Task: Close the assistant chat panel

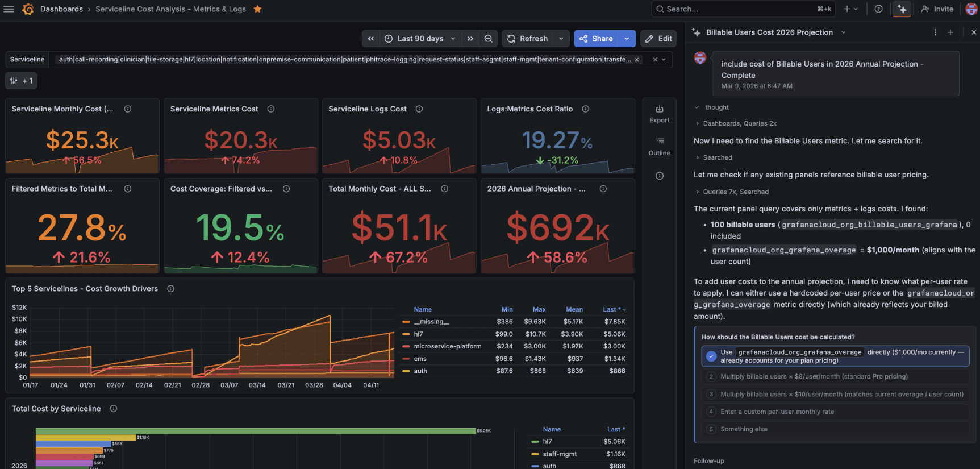Action: coord(974,32)
